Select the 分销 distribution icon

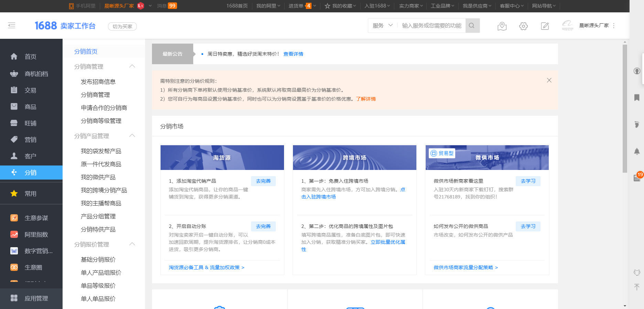click(x=14, y=172)
